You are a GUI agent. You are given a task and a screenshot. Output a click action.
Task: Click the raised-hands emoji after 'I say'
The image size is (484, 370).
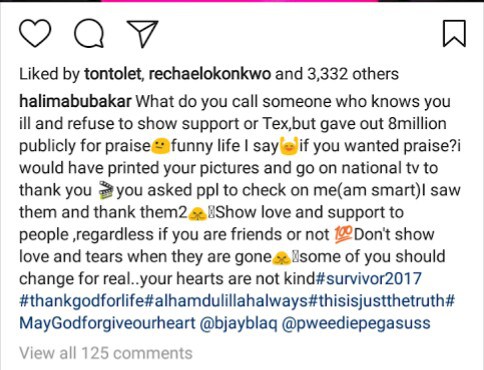289,147
